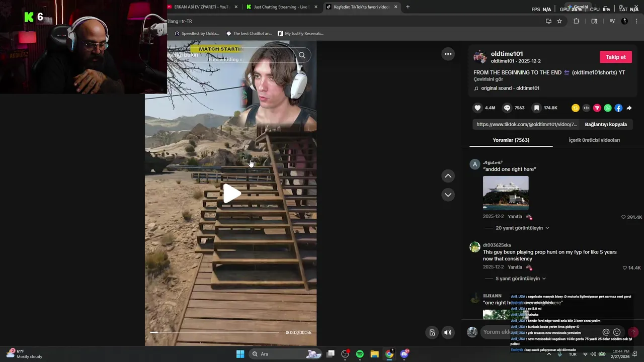
Task: Open a new browser tab with plus
Action: pyautogui.click(x=408, y=7)
